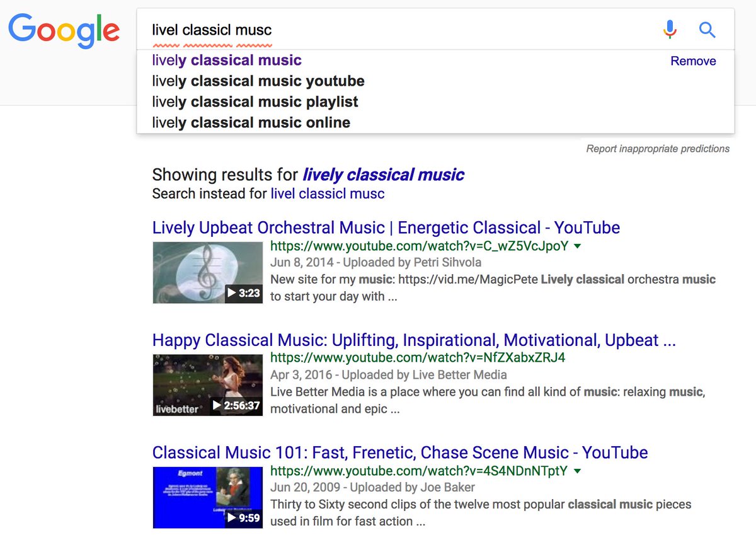Select suggestion 'lively classical music playlist'

coord(255,102)
